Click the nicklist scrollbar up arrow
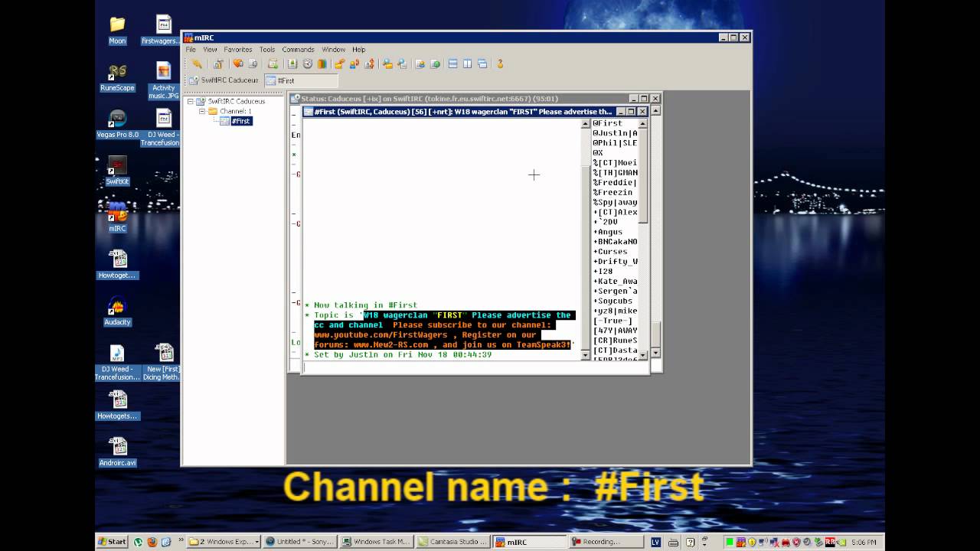This screenshot has height=551, width=980. (643, 123)
